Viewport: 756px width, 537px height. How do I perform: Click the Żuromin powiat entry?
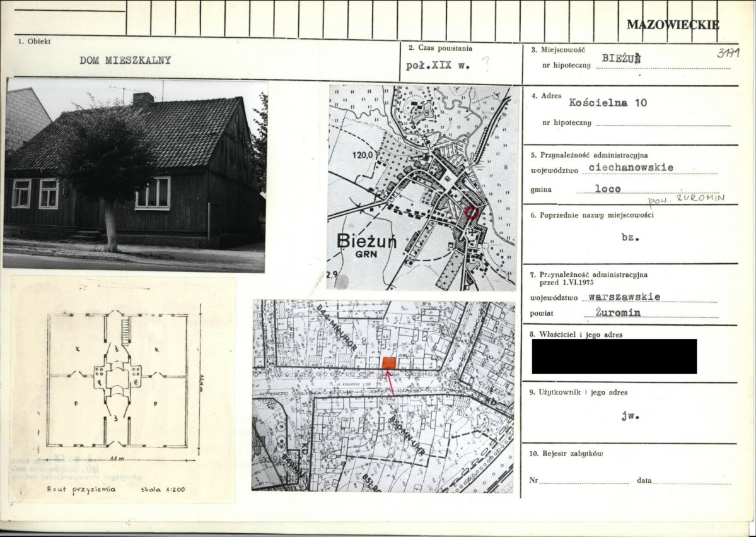coord(618,312)
